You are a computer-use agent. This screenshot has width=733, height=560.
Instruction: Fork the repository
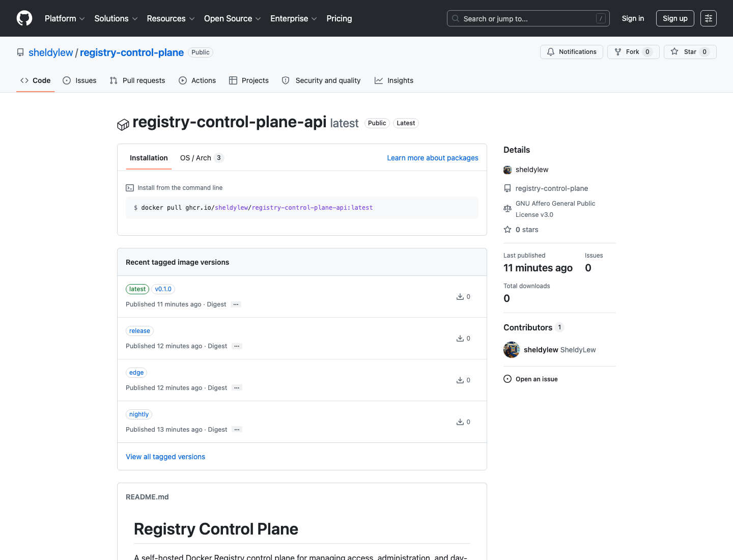coord(633,52)
